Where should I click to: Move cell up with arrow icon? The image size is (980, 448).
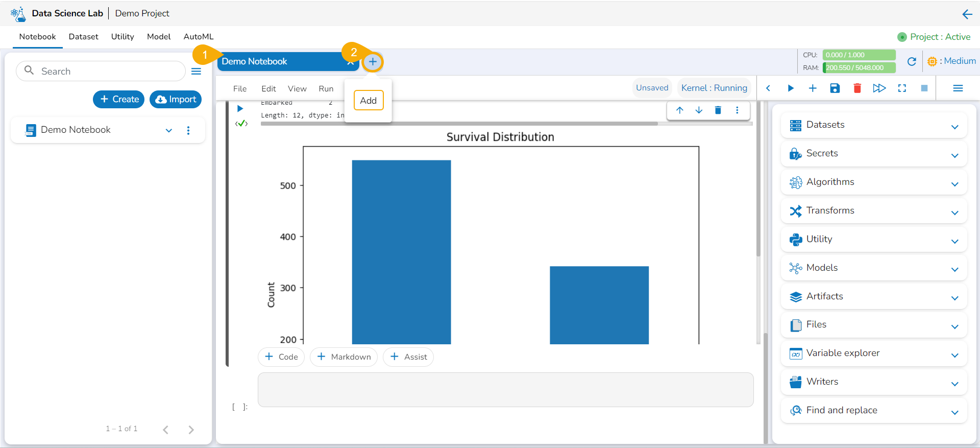[679, 110]
